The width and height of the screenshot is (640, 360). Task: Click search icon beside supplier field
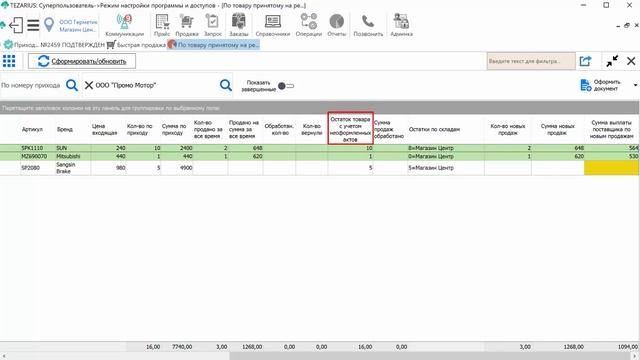point(226,85)
